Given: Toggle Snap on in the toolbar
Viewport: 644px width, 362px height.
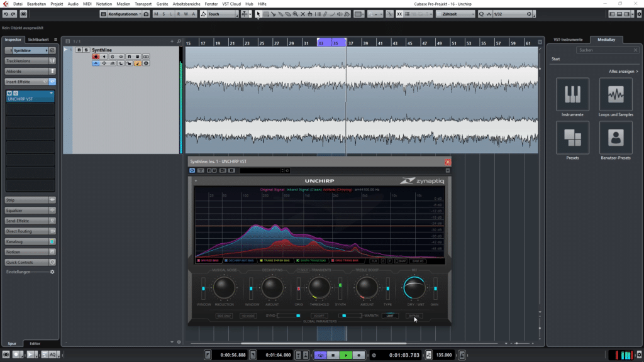Looking at the screenshot, I should tap(399, 14).
